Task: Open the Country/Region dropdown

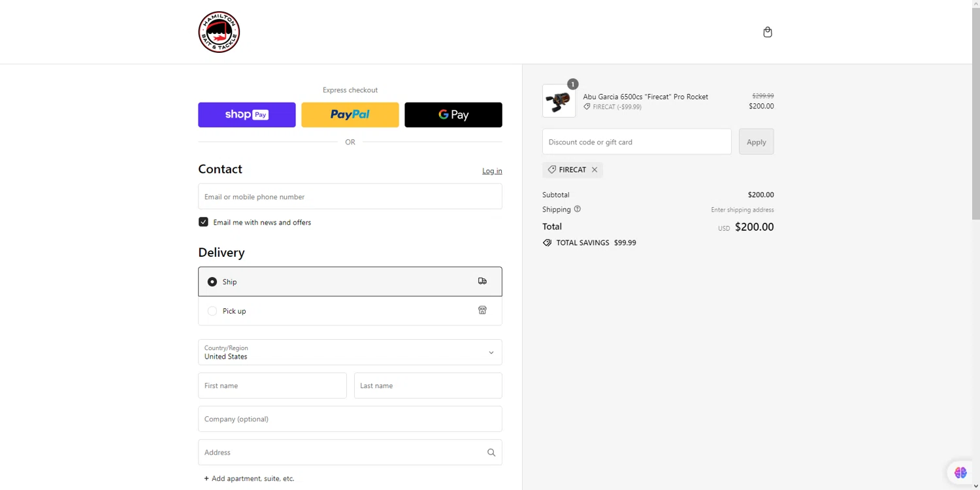Action: point(350,352)
